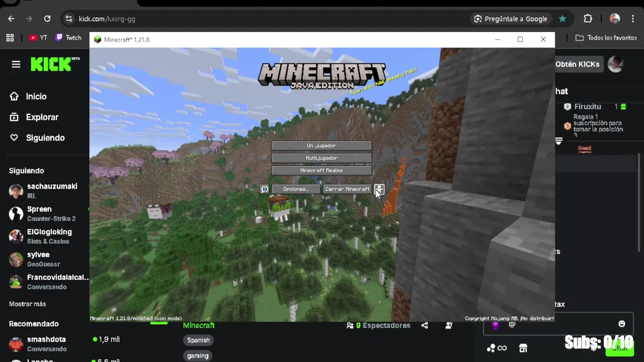Click the Minecraft grass block title icon
Screen dimensions: 644x362
pyautogui.click(x=97, y=40)
